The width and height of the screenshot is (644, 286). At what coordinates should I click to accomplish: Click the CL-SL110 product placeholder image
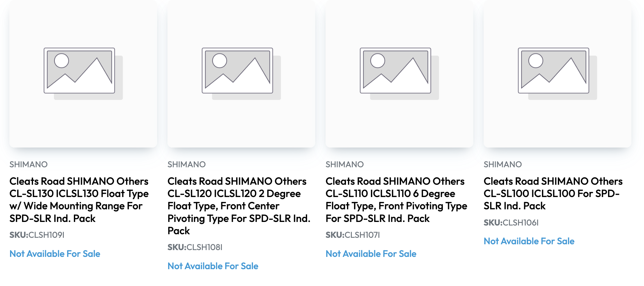coord(399,74)
